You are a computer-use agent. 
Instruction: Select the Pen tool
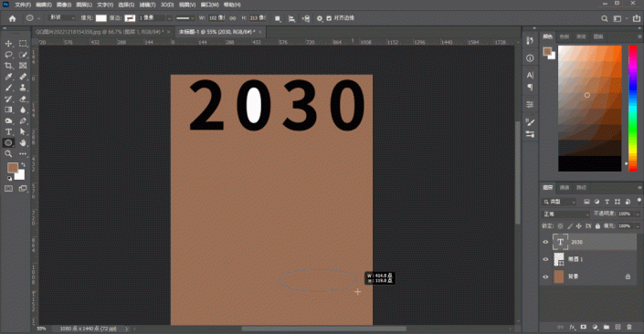pyautogui.click(x=23, y=121)
